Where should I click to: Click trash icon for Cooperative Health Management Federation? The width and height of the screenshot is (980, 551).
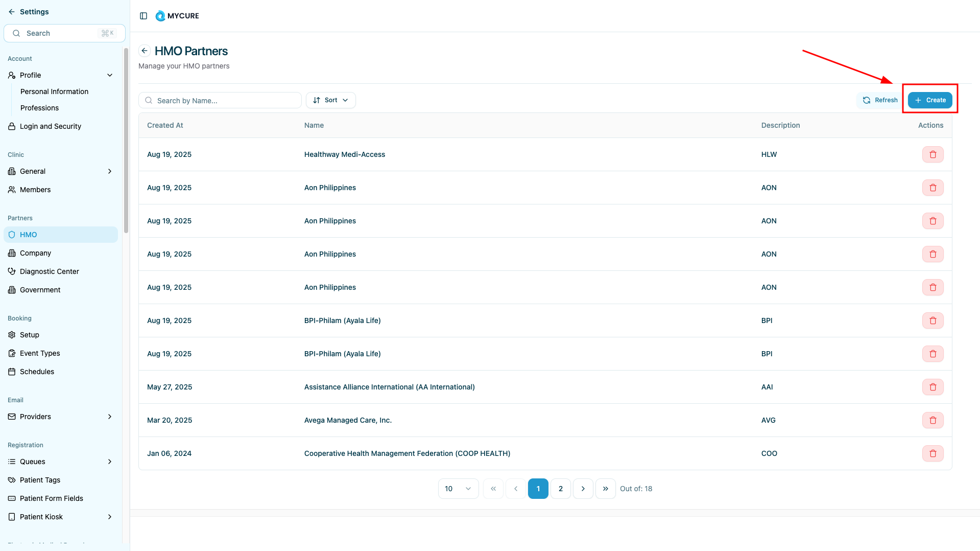tap(933, 453)
